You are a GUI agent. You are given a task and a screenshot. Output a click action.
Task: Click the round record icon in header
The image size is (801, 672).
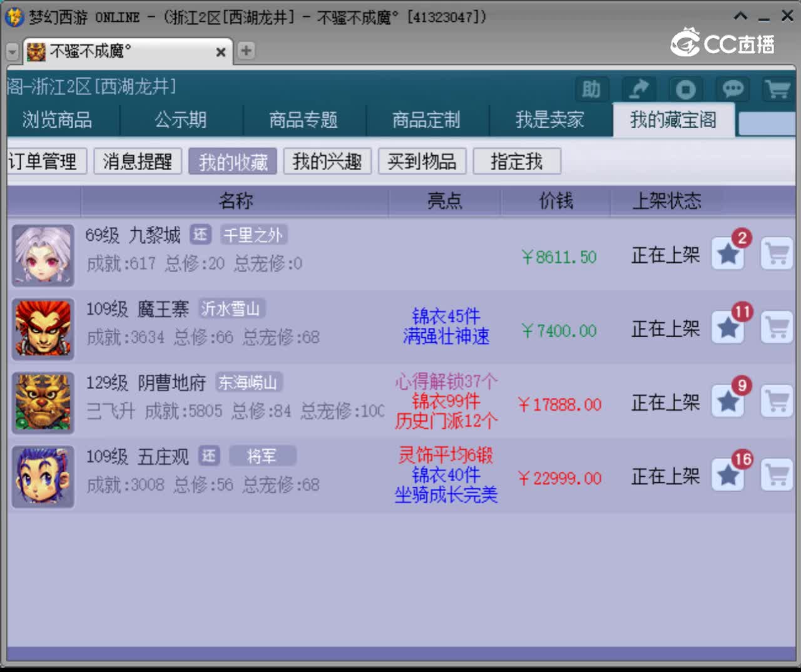tap(686, 89)
